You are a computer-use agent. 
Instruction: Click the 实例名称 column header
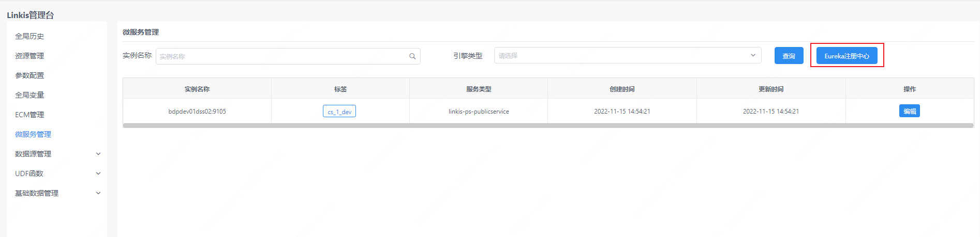[x=197, y=89]
